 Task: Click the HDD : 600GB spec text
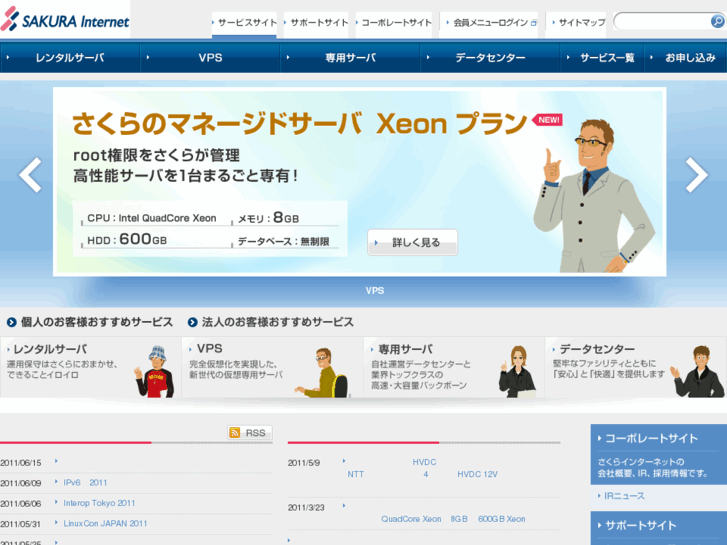click(127, 239)
